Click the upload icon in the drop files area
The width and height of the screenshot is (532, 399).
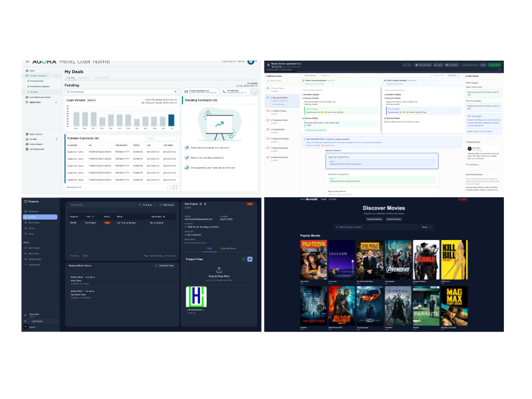pos(219,270)
